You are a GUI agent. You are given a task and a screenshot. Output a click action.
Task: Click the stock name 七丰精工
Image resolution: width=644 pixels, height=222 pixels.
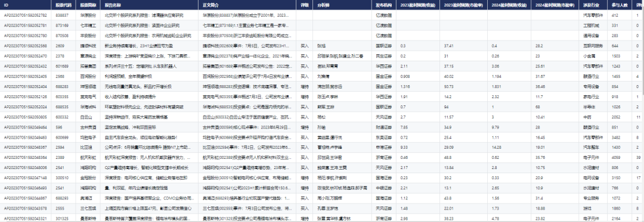coord(88,26)
